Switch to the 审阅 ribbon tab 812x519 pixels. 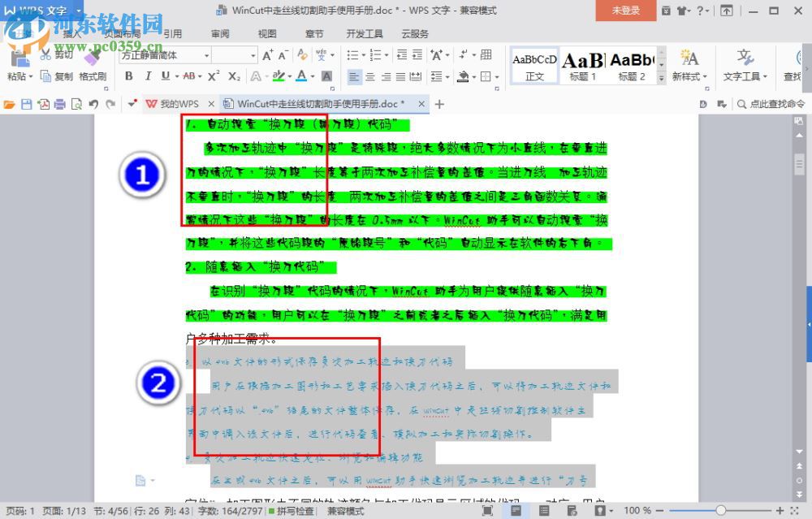point(218,33)
